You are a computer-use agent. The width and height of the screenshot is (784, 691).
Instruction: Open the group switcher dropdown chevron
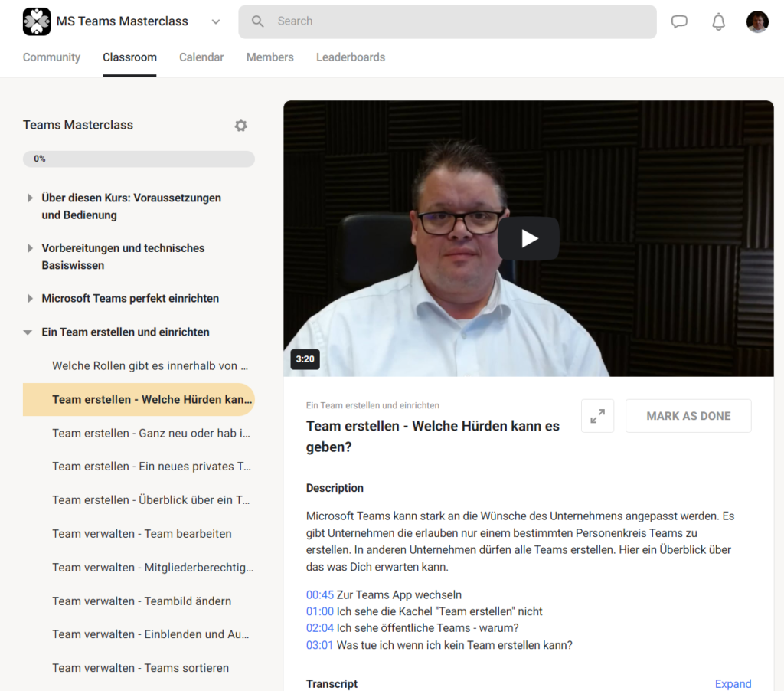(x=215, y=21)
